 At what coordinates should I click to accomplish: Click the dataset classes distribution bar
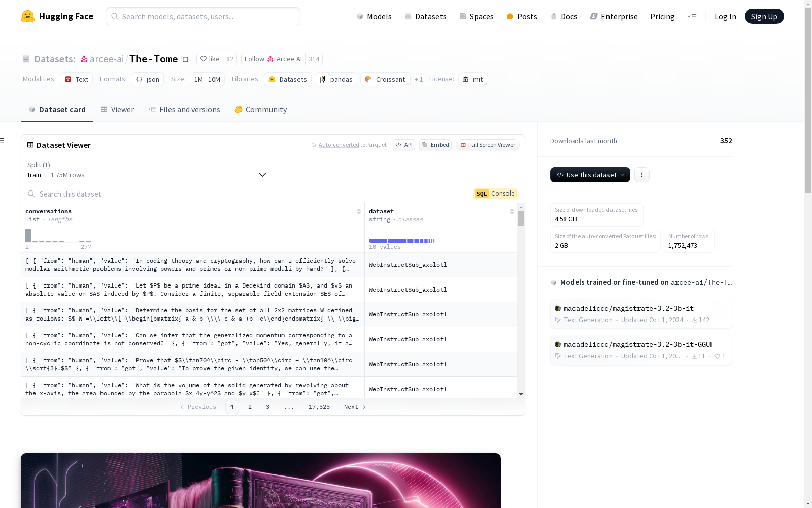(x=401, y=241)
